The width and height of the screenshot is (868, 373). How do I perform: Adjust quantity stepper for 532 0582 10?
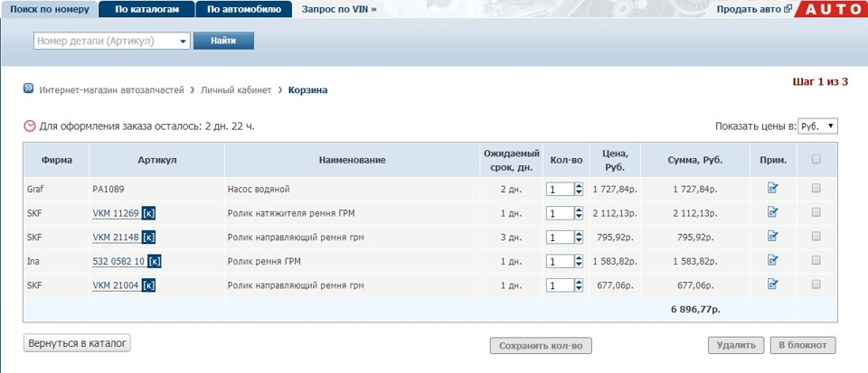pos(579,261)
